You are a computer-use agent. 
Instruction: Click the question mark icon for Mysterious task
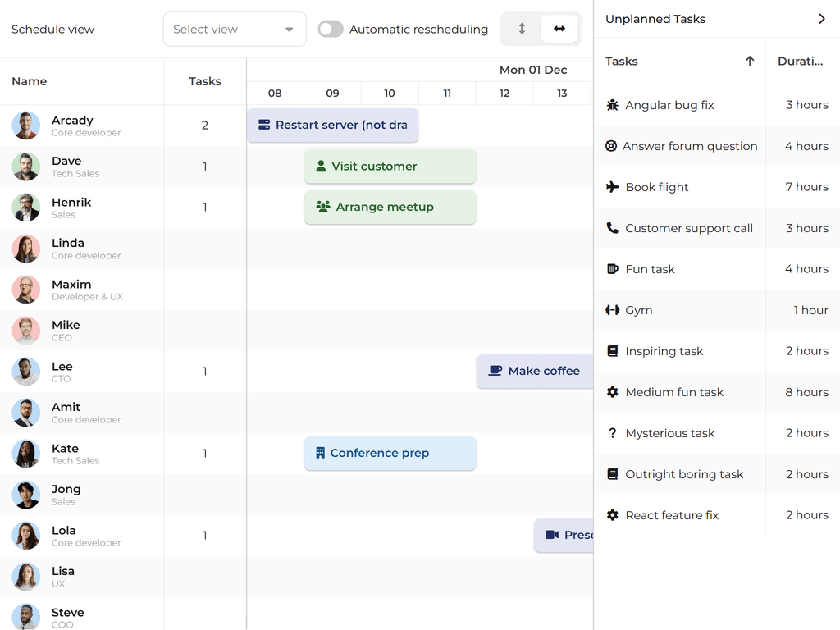click(x=612, y=433)
